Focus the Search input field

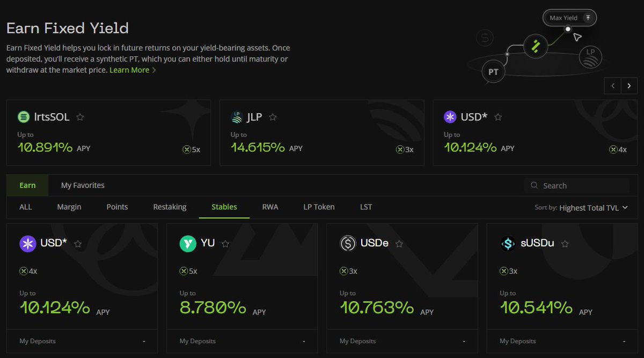[576, 185]
